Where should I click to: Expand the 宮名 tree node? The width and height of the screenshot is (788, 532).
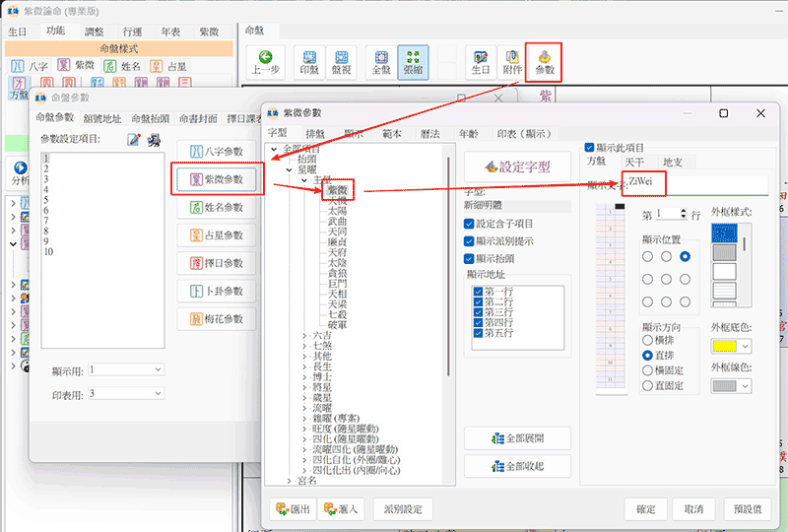(x=290, y=481)
